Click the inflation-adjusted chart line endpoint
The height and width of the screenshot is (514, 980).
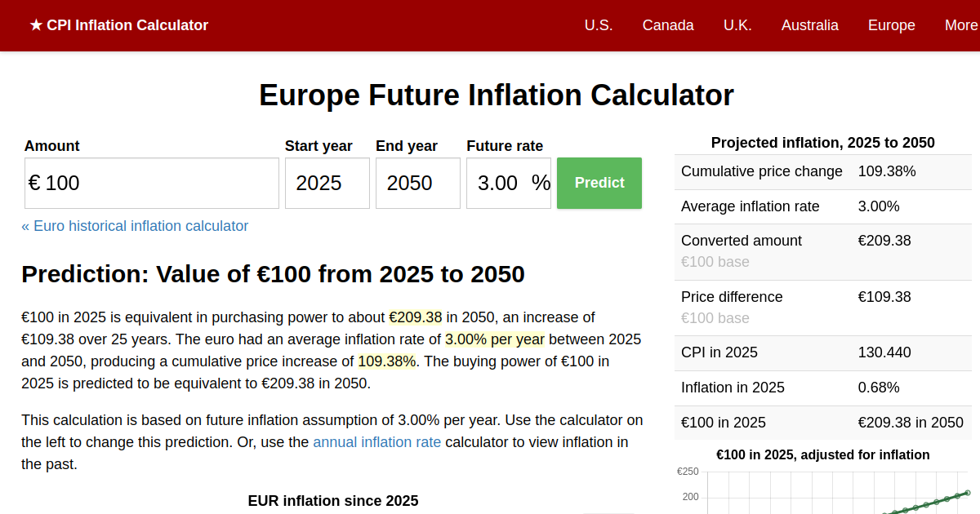pyautogui.click(x=967, y=493)
